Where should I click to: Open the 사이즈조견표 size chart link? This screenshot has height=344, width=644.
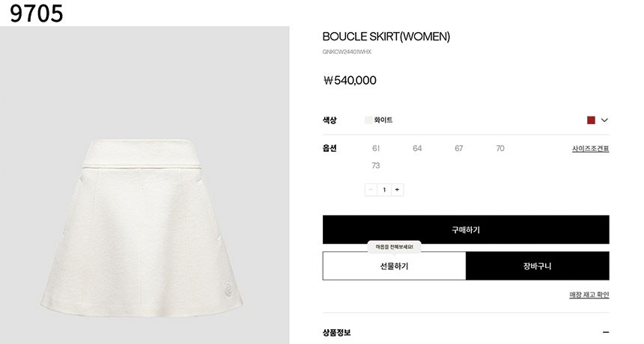tap(591, 149)
